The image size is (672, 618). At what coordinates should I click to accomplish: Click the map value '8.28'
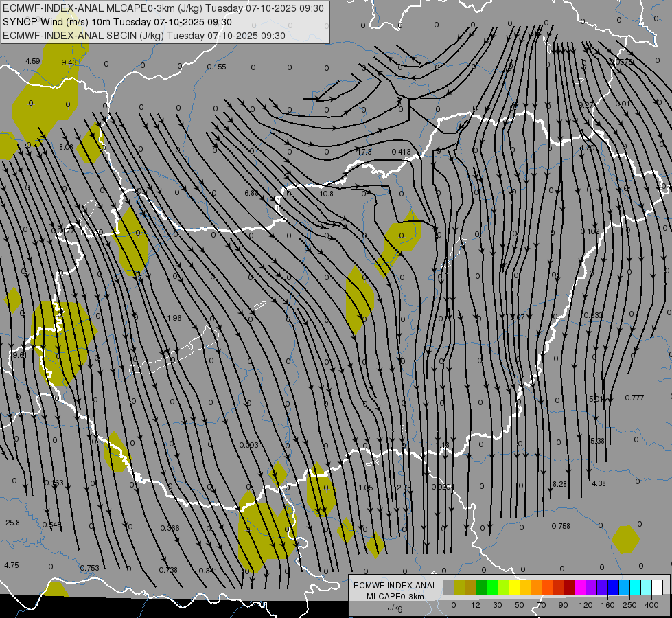point(559,484)
